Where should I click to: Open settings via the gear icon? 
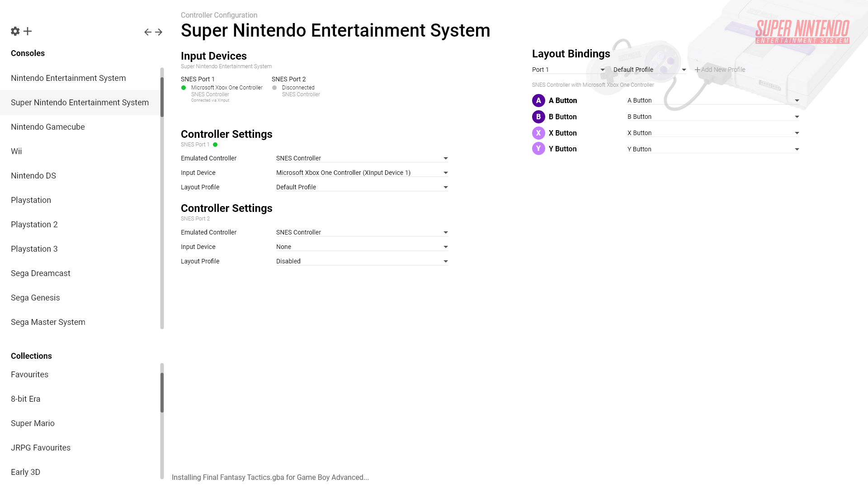[x=15, y=31]
